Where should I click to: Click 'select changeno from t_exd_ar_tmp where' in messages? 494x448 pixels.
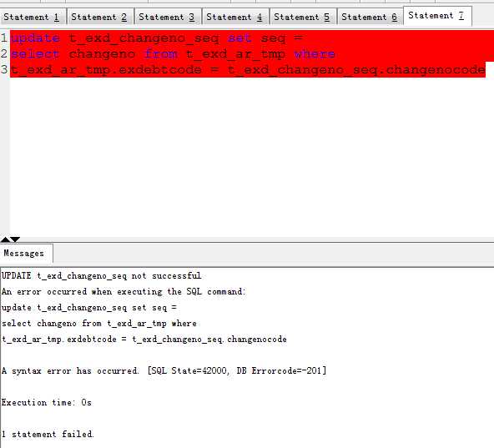click(99, 324)
